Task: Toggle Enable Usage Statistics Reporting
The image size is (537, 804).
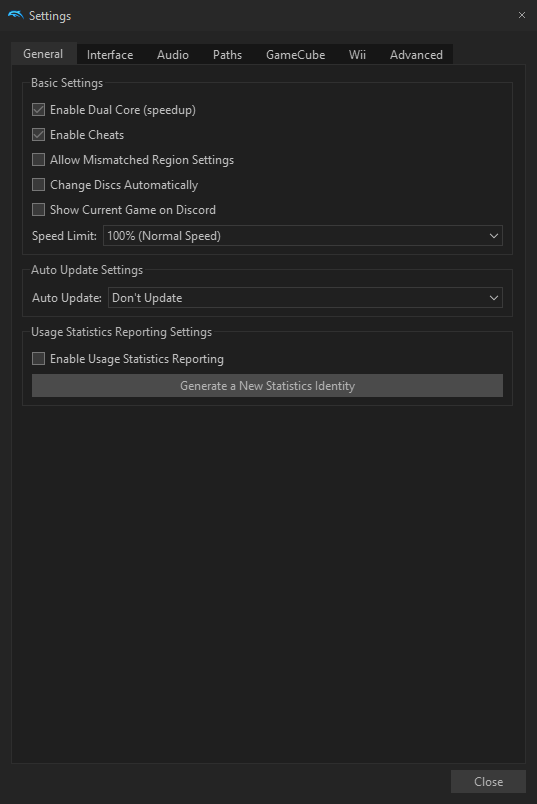Action: [38, 359]
